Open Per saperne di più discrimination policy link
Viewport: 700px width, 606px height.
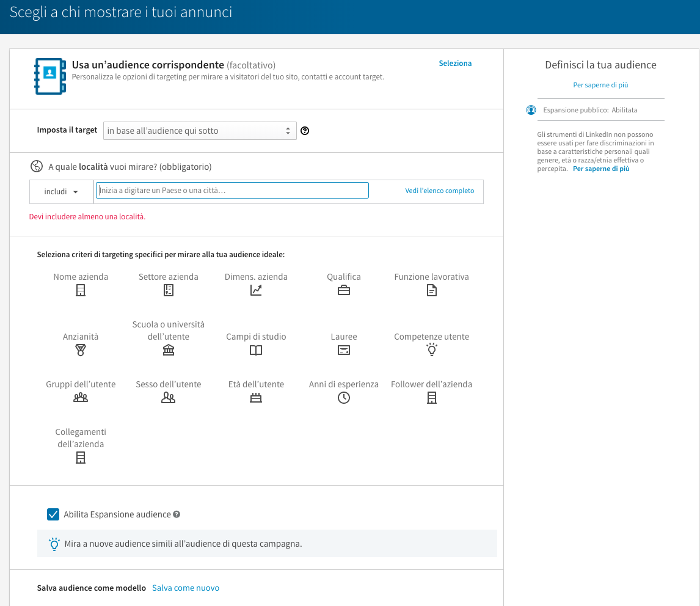click(x=601, y=169)
